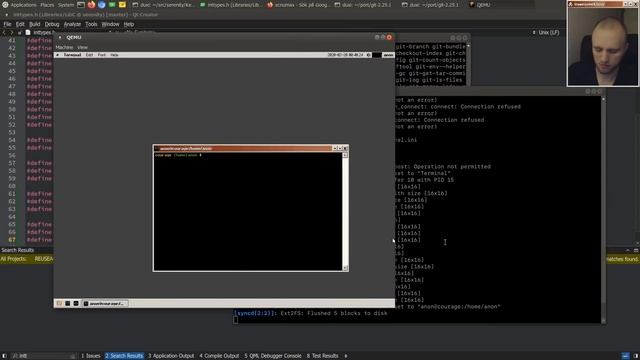Click the locator search field
640x360 pixels.
click(x=43, y=356)
